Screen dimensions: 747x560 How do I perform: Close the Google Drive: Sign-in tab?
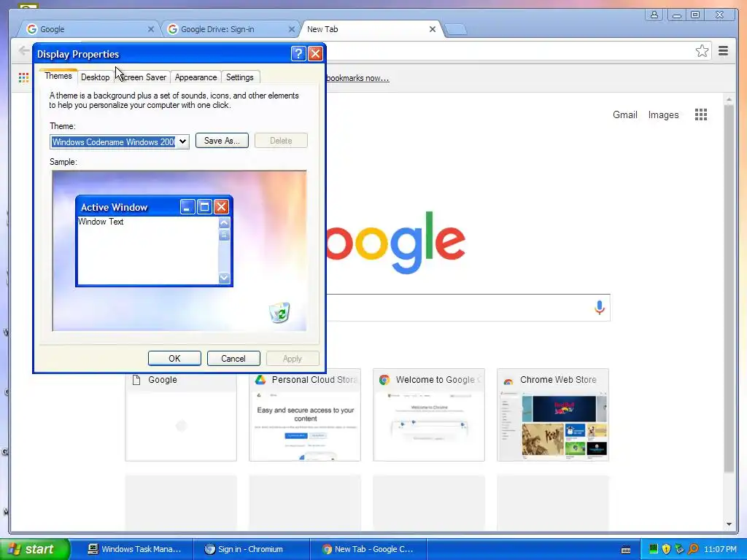(292, 29)
